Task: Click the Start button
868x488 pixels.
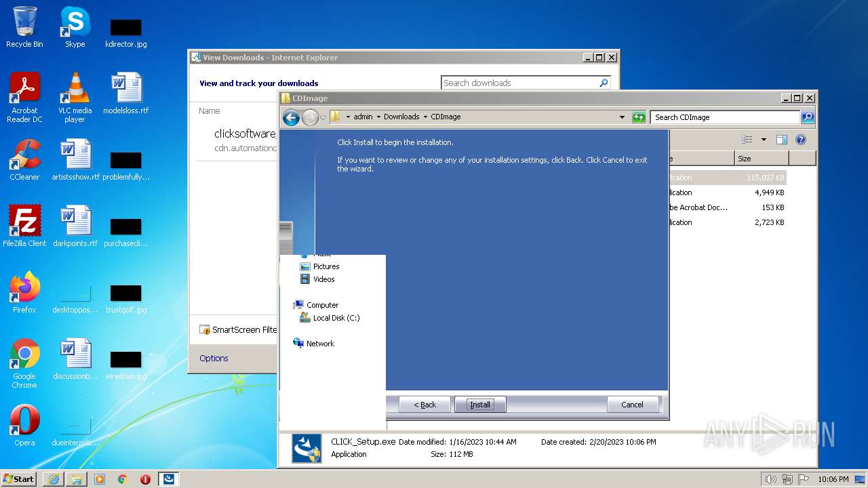Action: [x=19, y=479]
